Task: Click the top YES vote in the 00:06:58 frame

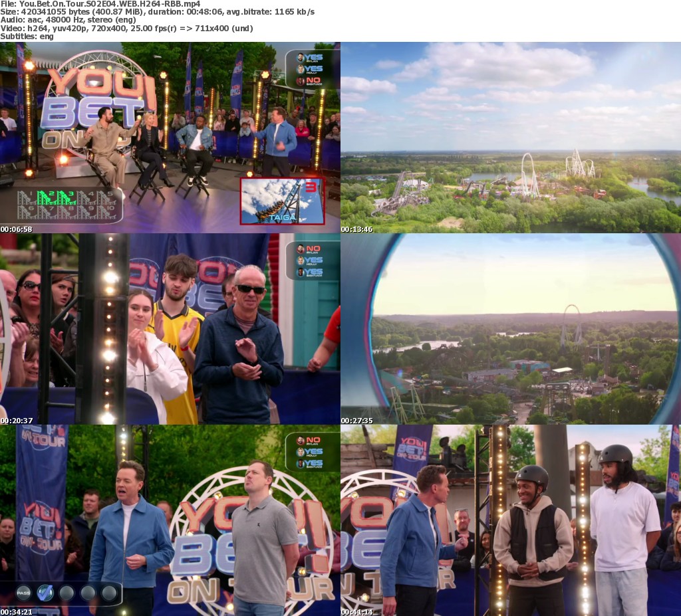Action: [x=310, y=58]
